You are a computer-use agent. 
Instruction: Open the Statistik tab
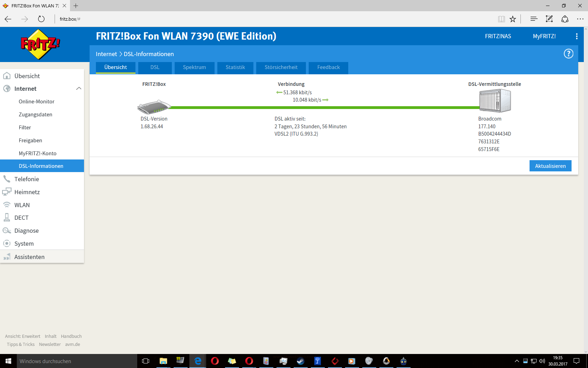pos(235,67)
